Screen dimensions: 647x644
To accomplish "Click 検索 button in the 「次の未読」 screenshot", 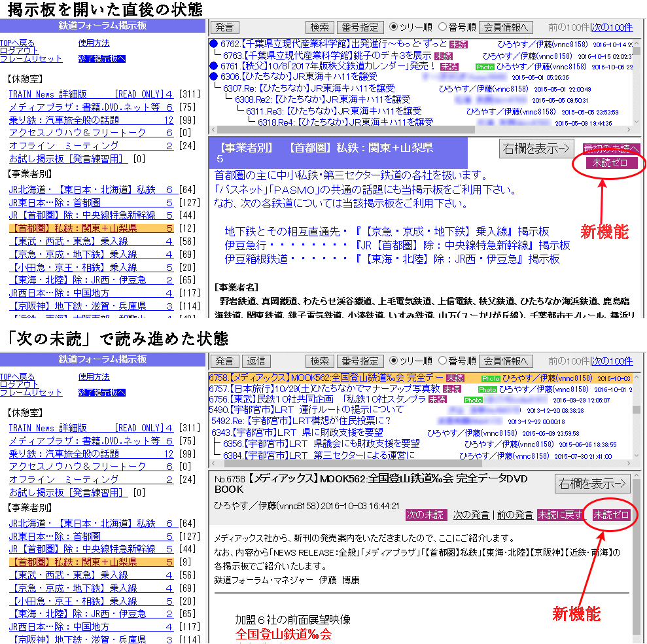I will click(319, 361).
